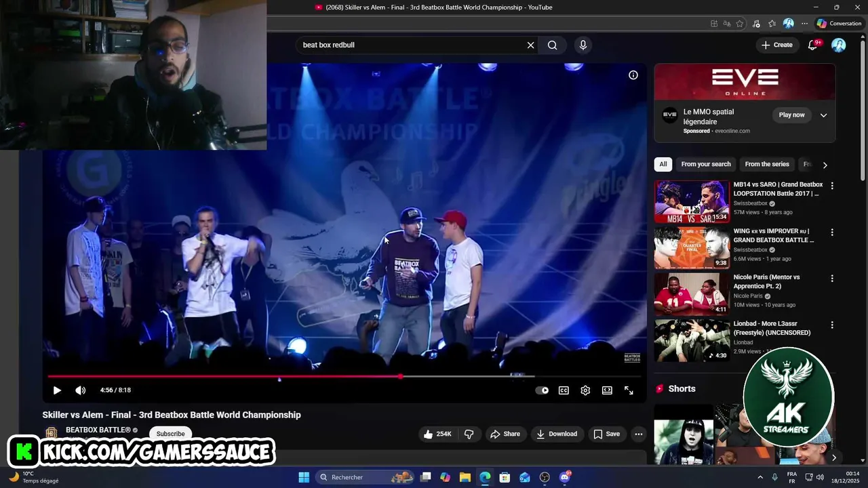The width and height of the screenshot is (868, 488).
Task: Open Task View in taskbar
Action: point(425,477)
